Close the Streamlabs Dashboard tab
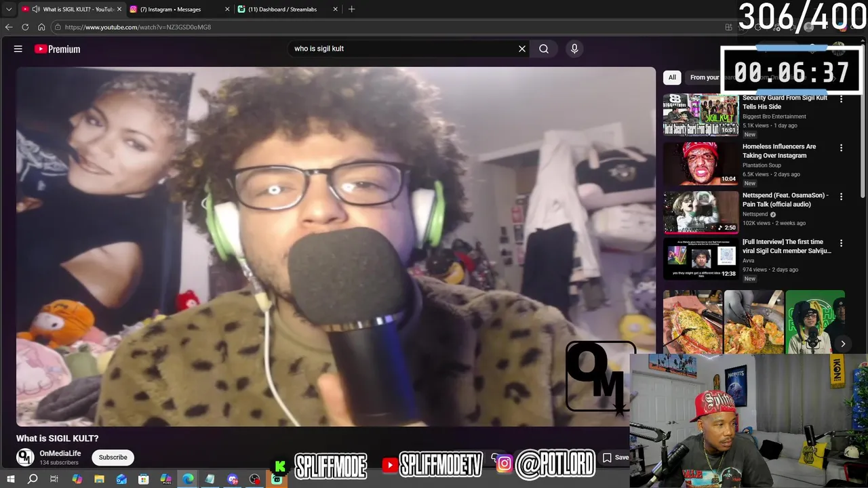 pos(335,9)
